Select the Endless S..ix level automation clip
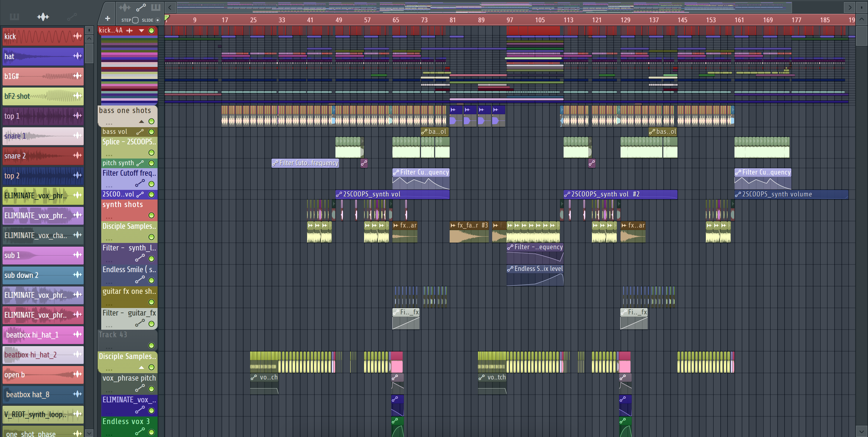Image resolution: width=868 pixels, height=437 pixels. click(x=535, y=275)
